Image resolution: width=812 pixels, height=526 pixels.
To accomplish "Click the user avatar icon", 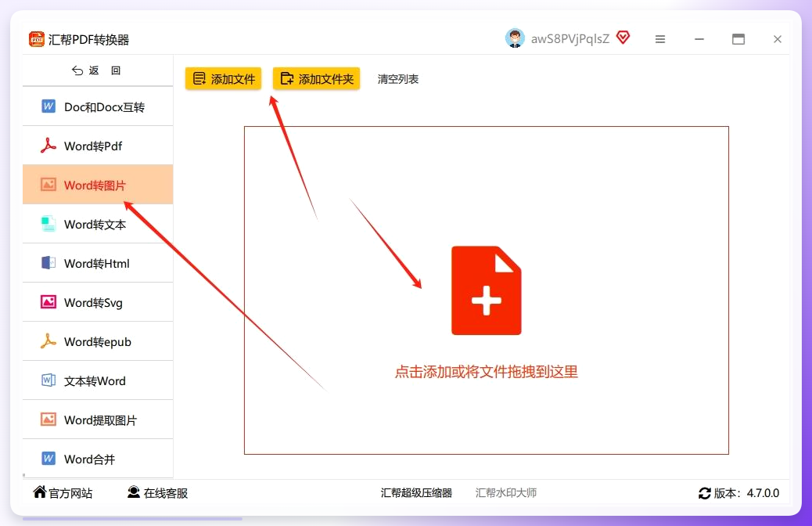I will pyautogui.click(x=515, y=38).
